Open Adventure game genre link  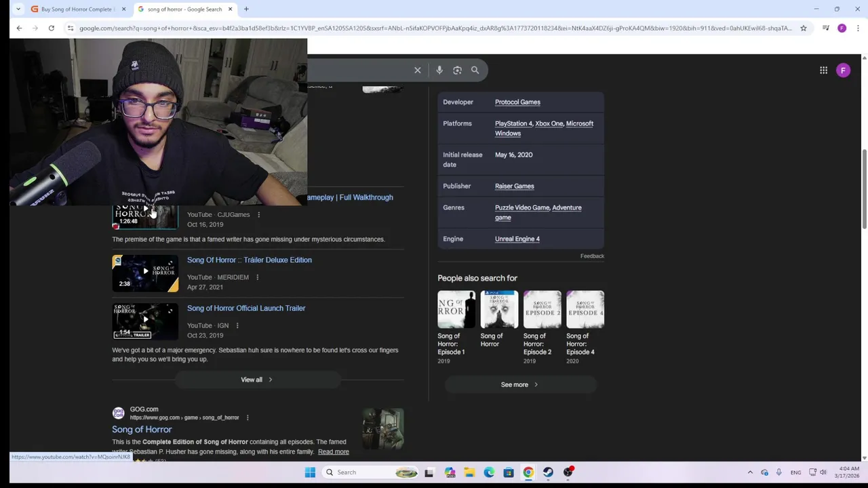[x=538, y=213]
